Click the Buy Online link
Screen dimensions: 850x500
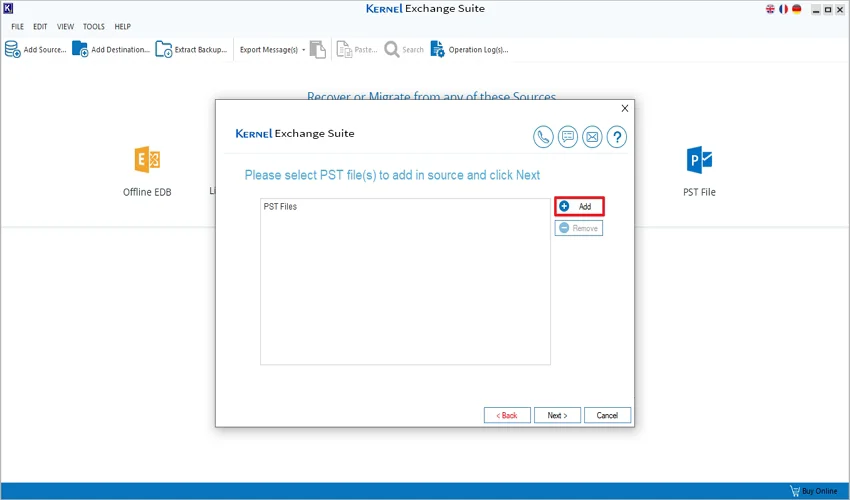pyautogui.click(x=814, y=491)
